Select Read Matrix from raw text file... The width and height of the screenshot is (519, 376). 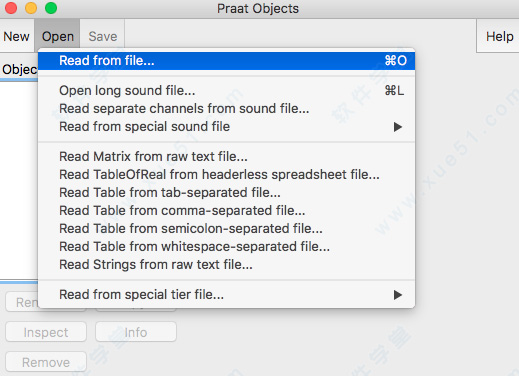point(227,156)
